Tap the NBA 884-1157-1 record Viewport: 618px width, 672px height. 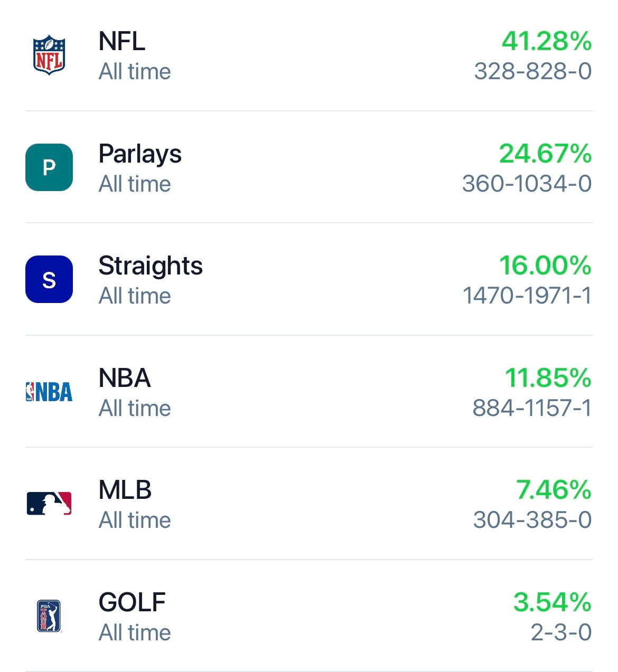click(x=532, y=408)
